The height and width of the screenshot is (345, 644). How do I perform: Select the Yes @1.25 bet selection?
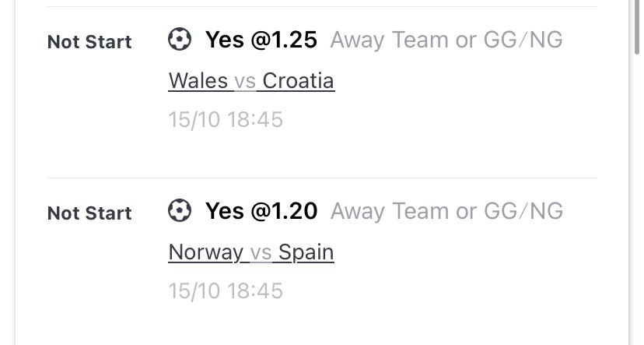pyautogui.click(x=261, y=40)
